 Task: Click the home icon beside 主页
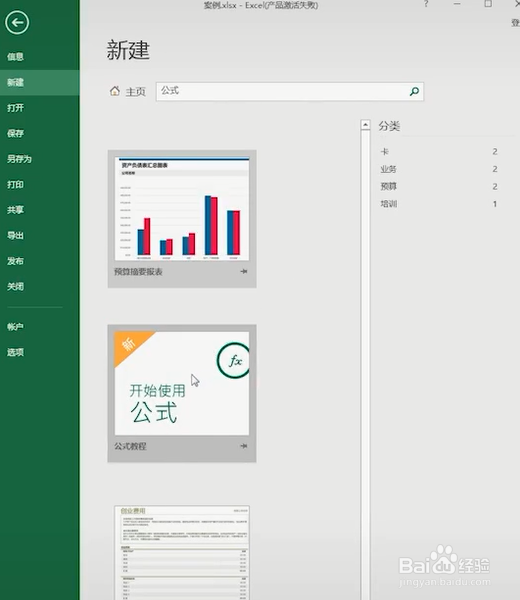tap(115, 91)
